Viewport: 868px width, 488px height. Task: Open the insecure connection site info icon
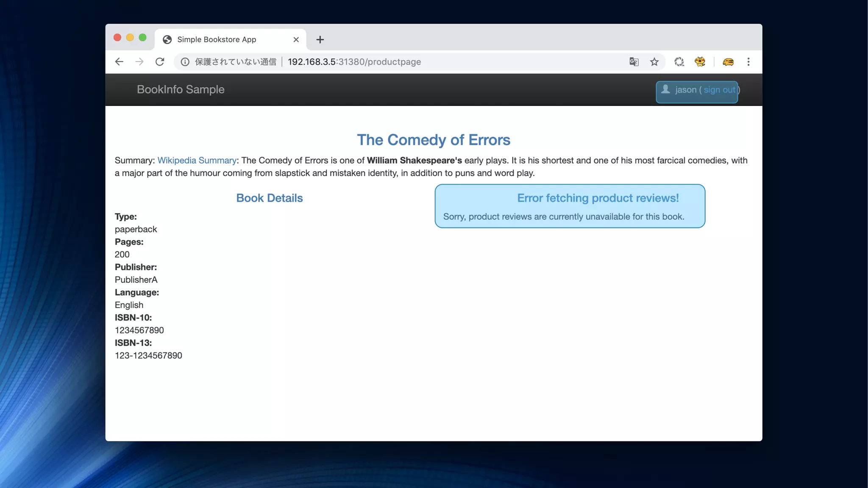(185, 62)
